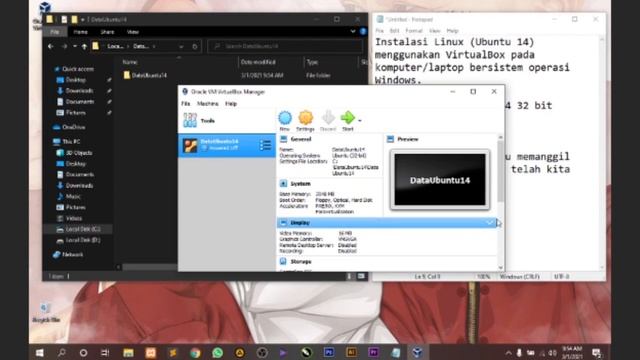Open pinned Downloads under Quick access

(75, 91)
